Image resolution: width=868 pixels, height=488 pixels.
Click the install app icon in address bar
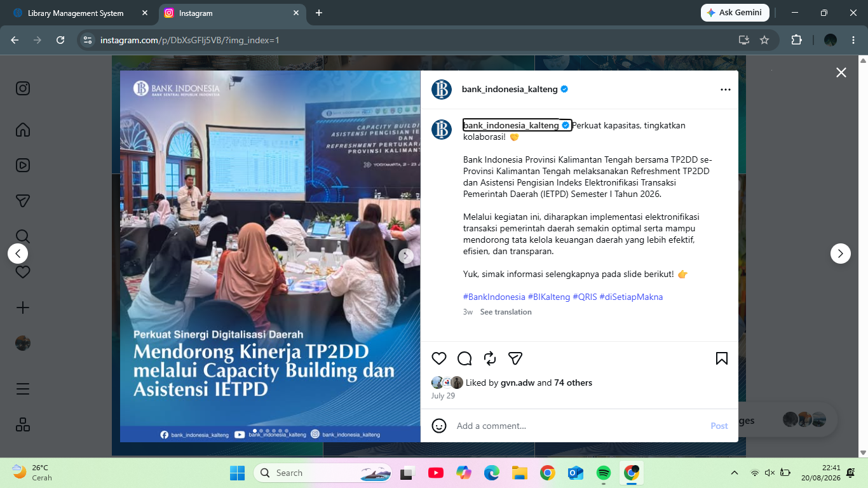coord(743,40)
